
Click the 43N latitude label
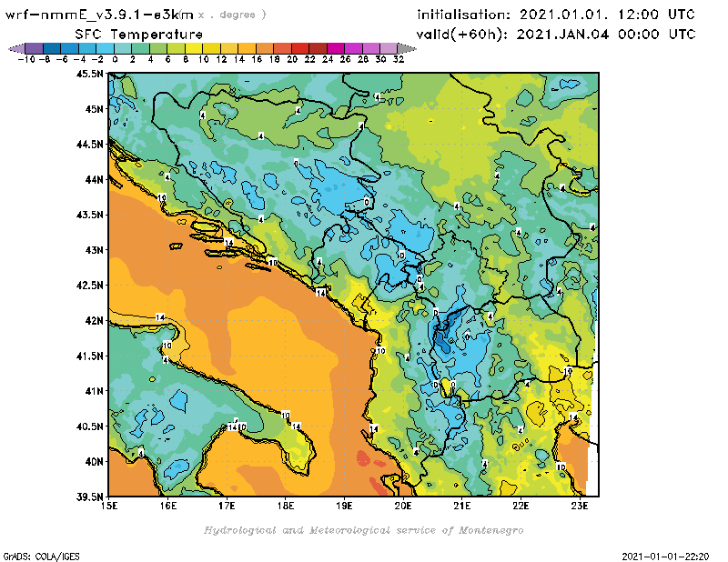click(x=94, y=250)
